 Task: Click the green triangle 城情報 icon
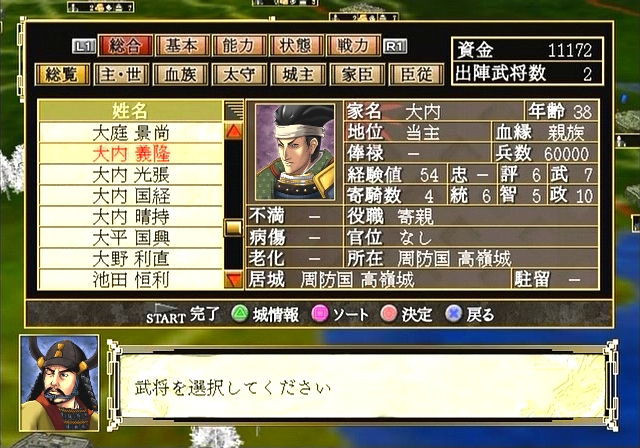240,314
